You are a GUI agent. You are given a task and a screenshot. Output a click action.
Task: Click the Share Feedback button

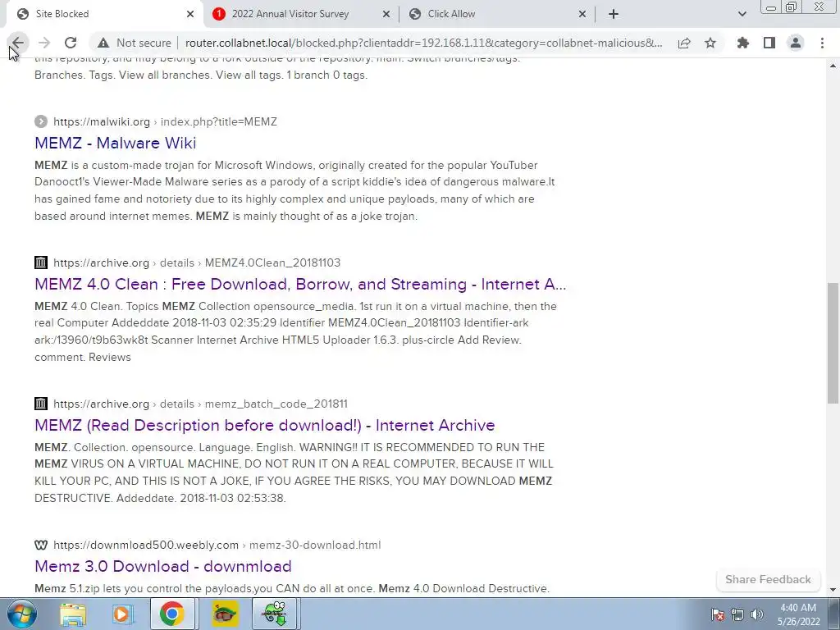(x=768, y=579)
